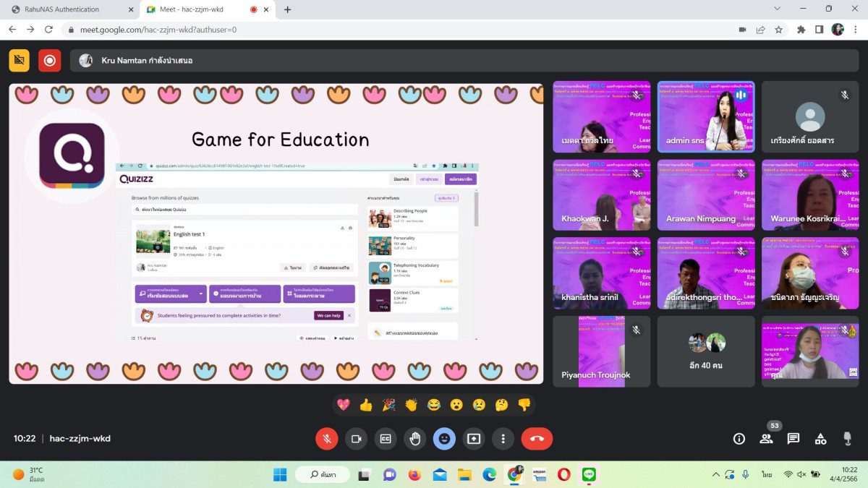Click the red recording indicator button

pyautogui.click(x=50, y=60)
